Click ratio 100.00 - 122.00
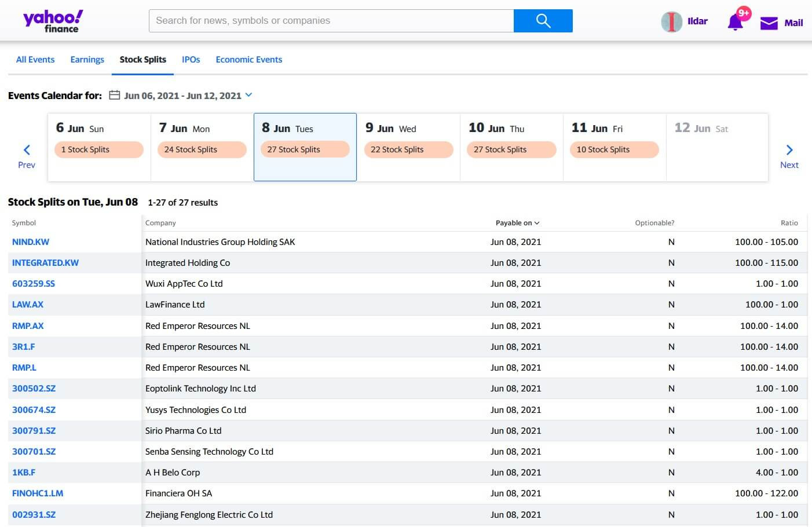 pyautogui.click(x=766, y=493)
